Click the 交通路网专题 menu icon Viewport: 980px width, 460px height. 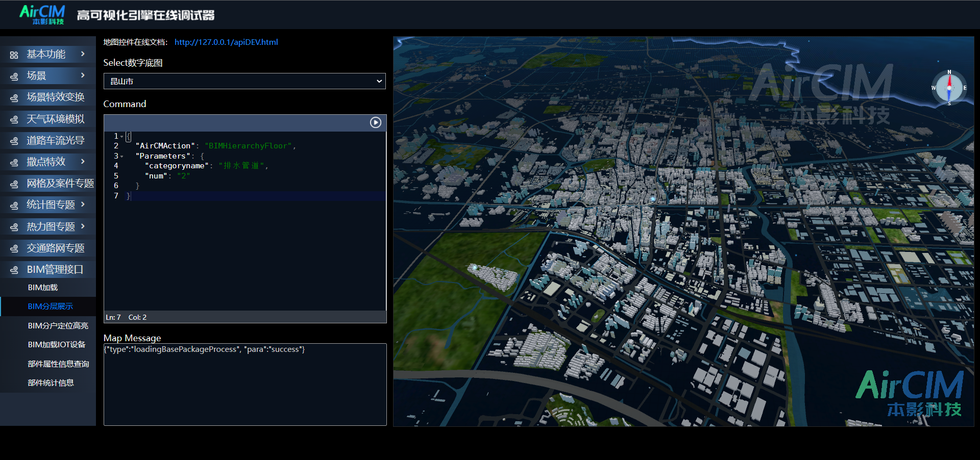[x=14, y=248]
